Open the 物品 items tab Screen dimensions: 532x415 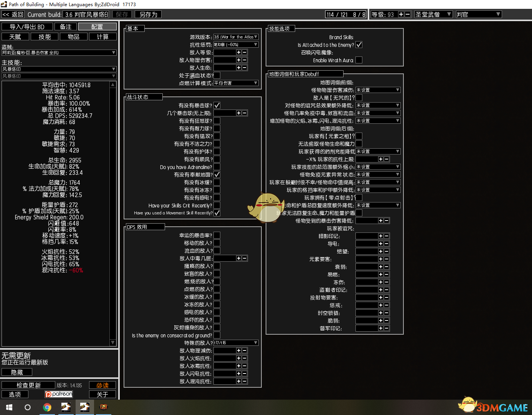[x=73, y=37]
